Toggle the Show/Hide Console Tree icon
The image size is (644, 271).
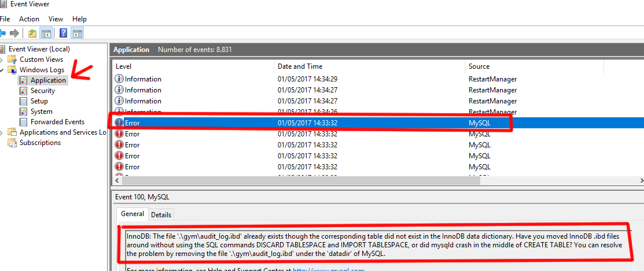point(46,33)
